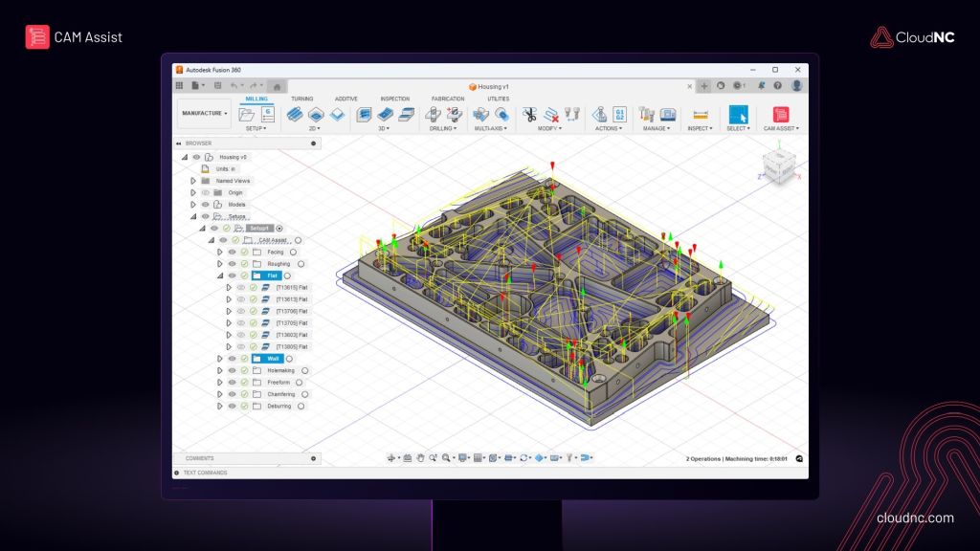The width and height of the screenshot is (980, 551).
Task: Select the [T13706] Flat operation
Action: 292,311
